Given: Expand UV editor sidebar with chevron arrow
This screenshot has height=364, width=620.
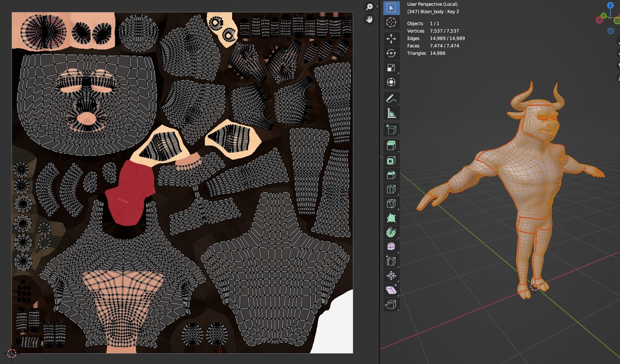Looking at the screenshot, I should pyautogui.click(x=377, y=7).
